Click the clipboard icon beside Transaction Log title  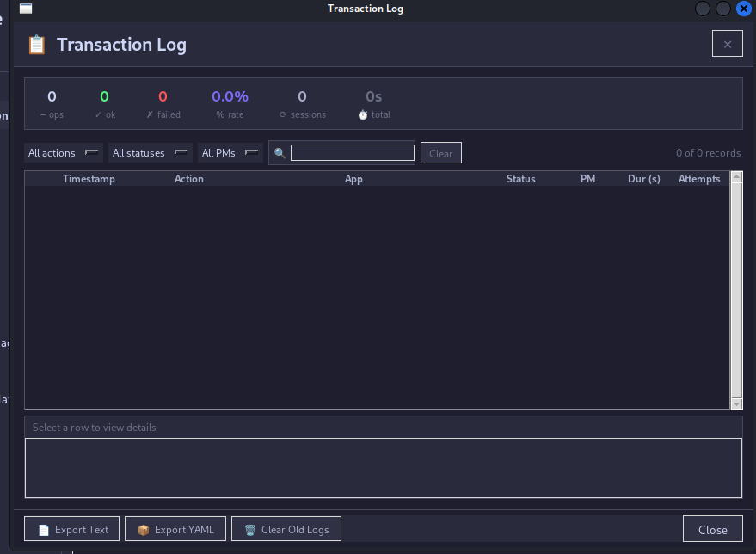35,45
